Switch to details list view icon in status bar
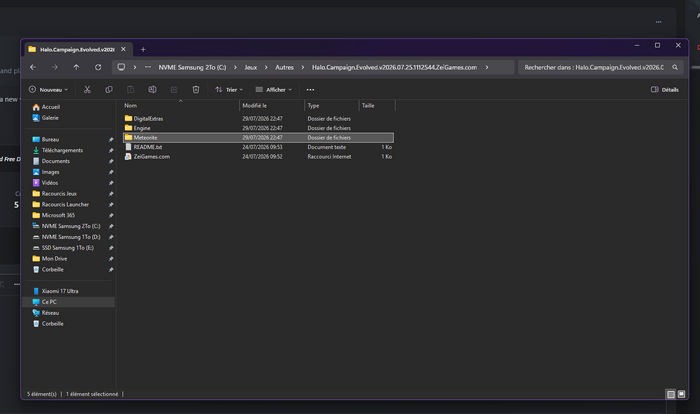Viewport: 700px width, 414px height. 671,394
